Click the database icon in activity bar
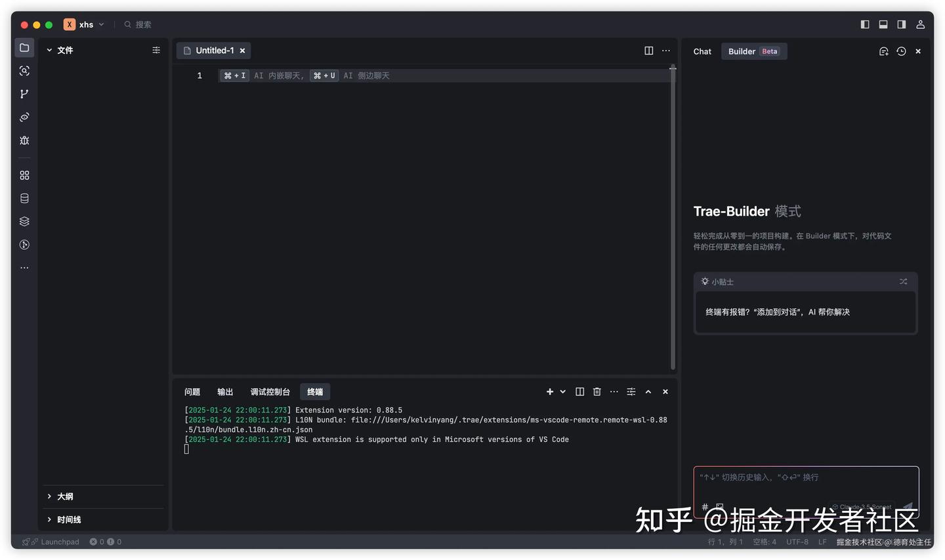Image resolution: width=945 pixels, height=560 pixels. click(x=24, y=199)
